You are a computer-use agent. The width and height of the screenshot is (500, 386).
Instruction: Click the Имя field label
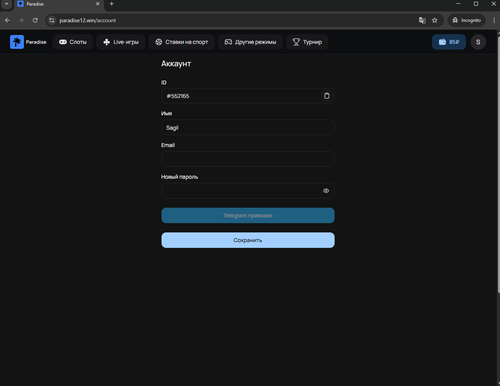pos(166,113)
